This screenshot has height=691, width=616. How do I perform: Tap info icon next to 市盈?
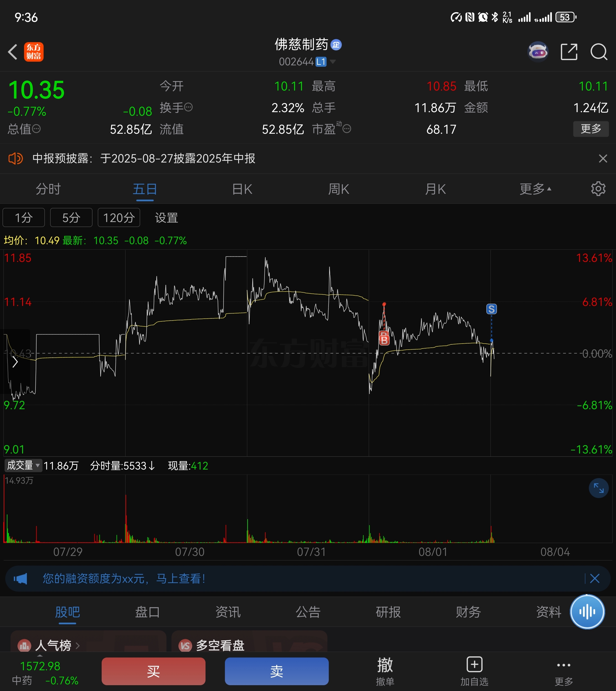click(347, 128)
